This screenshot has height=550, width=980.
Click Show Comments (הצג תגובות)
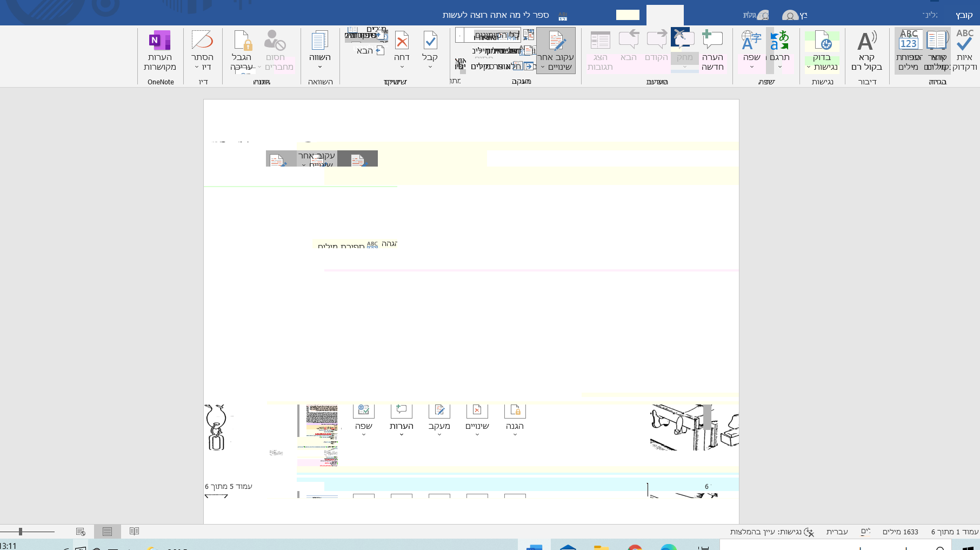tap(600, 50)
